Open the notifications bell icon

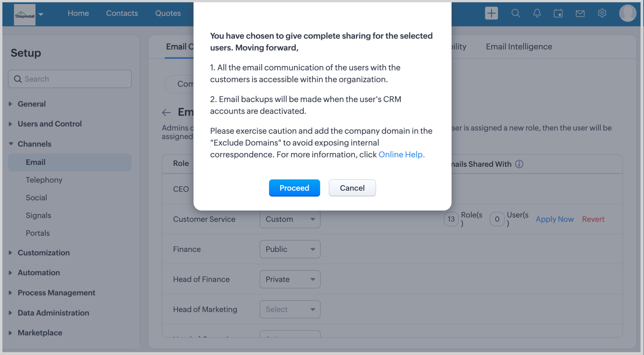537,13
